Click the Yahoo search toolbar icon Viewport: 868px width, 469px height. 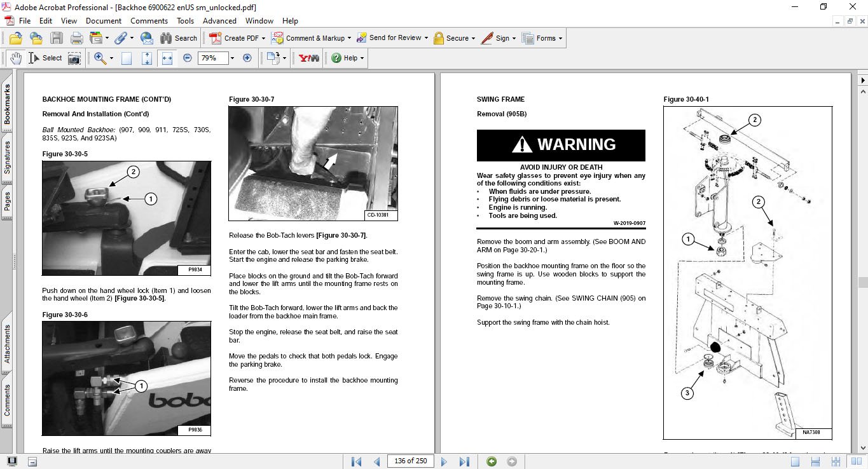(x=309, y=58)
